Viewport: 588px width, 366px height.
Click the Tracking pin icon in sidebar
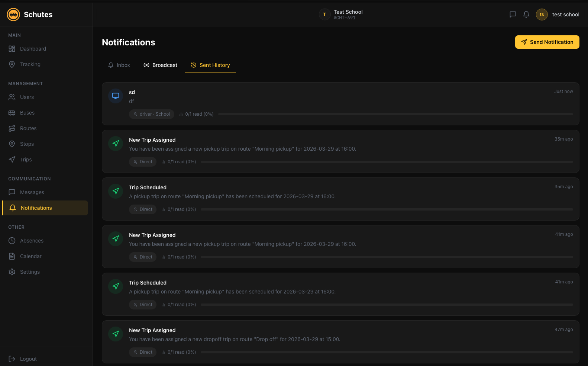click(x=12, y=64)
